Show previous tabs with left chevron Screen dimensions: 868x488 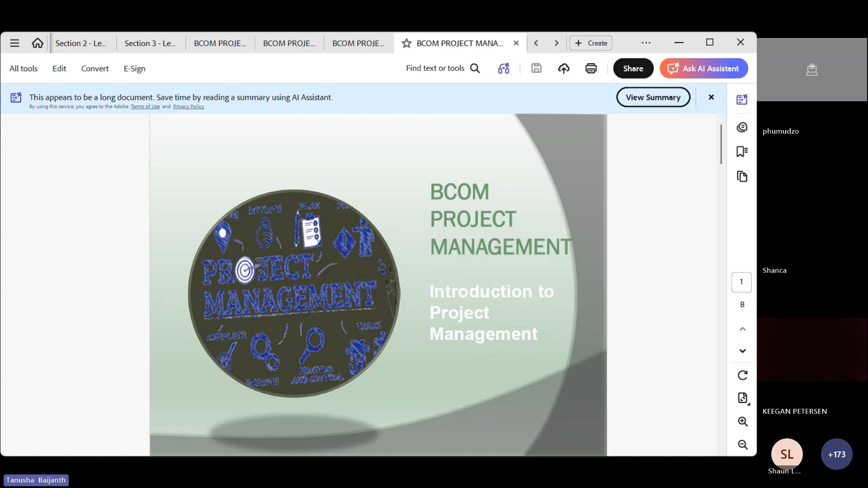tap(536, 43)
